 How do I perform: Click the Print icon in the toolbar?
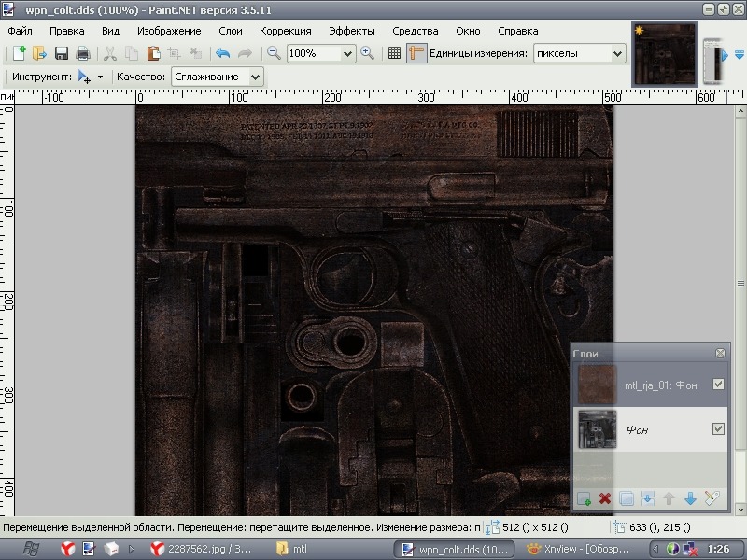[83, 54]
